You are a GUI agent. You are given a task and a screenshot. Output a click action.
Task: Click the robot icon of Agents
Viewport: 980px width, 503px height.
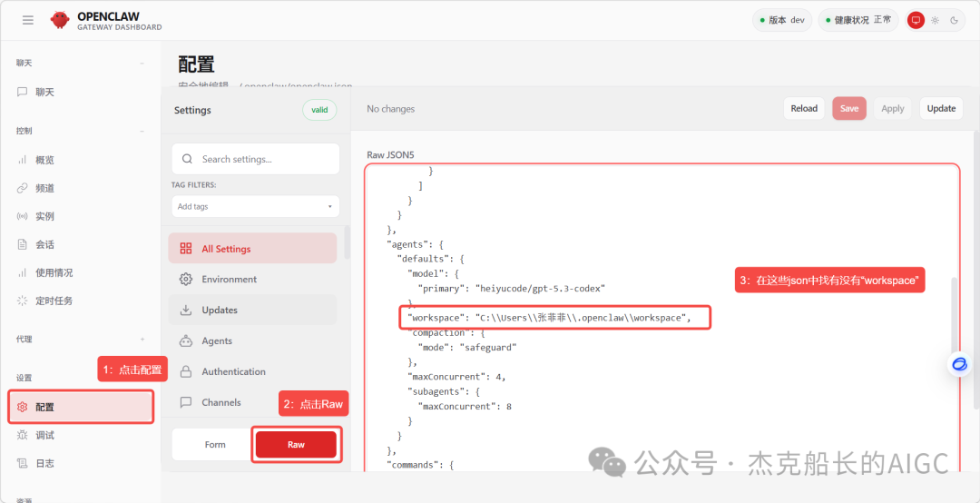[x=186, y=341]
